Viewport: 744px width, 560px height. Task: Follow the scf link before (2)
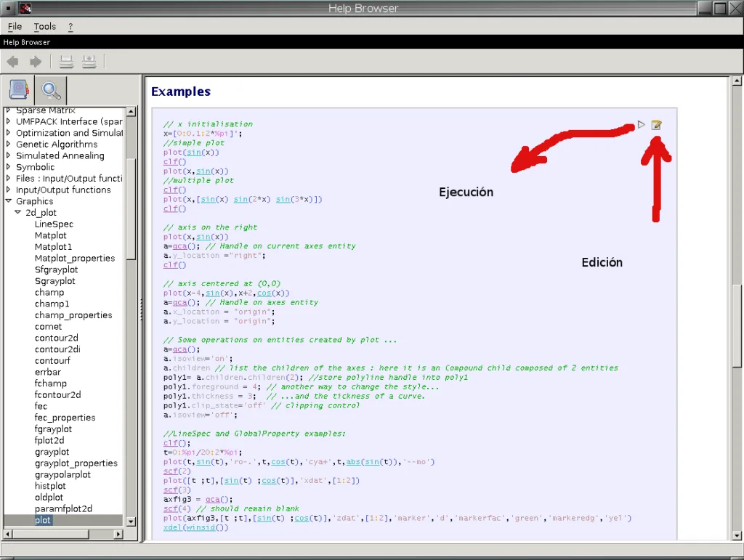[x=170, y=471]
